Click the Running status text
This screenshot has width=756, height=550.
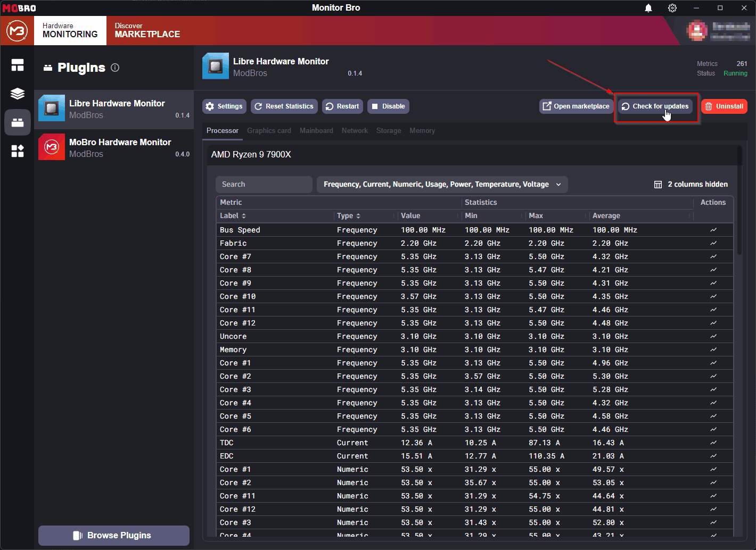click(735, 73)
